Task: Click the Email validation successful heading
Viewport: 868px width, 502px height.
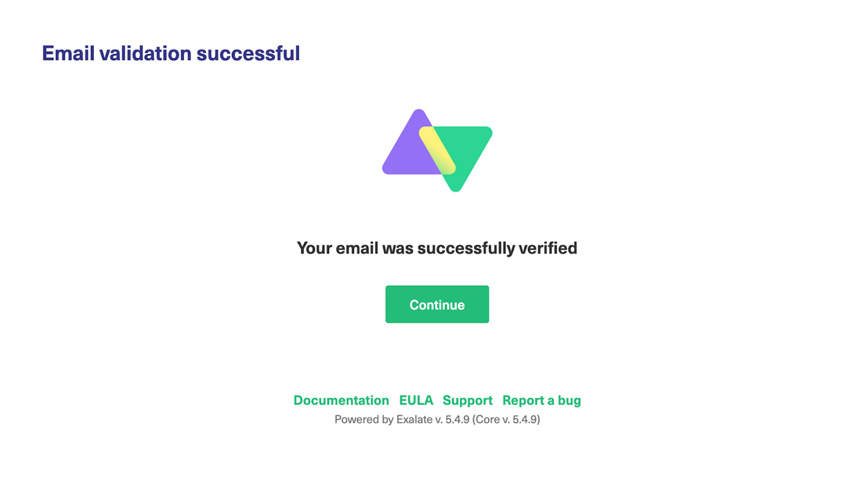Action: coord(171,53)
